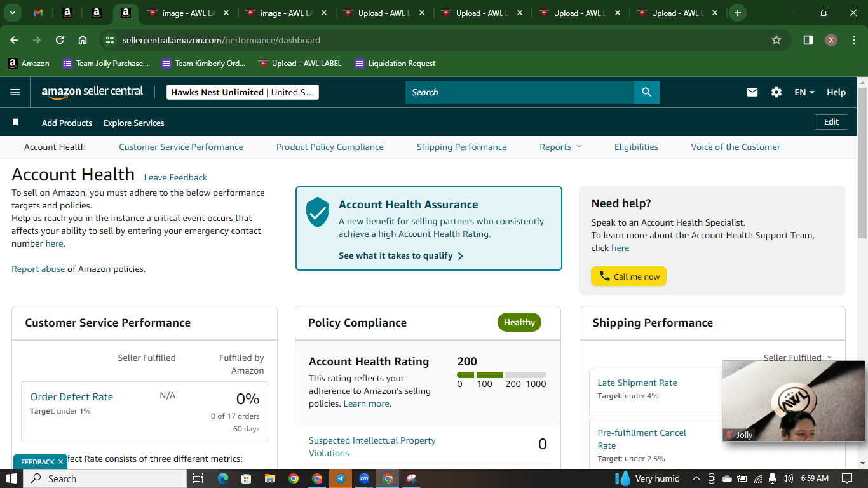Open the Settings gear in Seller Central
Image resolution: width=868 pixels, height=488 pixels.
[x=776, y=92]
